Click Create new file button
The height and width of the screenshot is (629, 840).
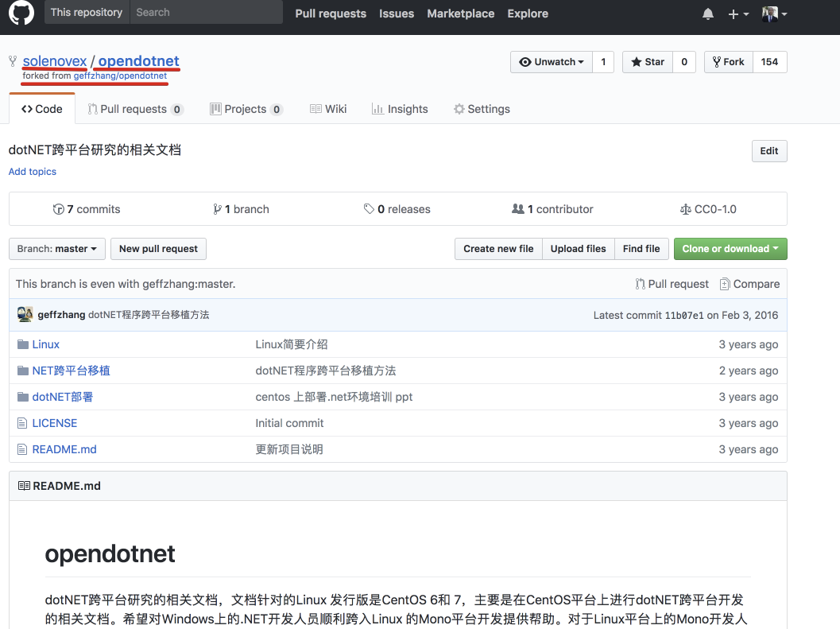click(498, 249)
